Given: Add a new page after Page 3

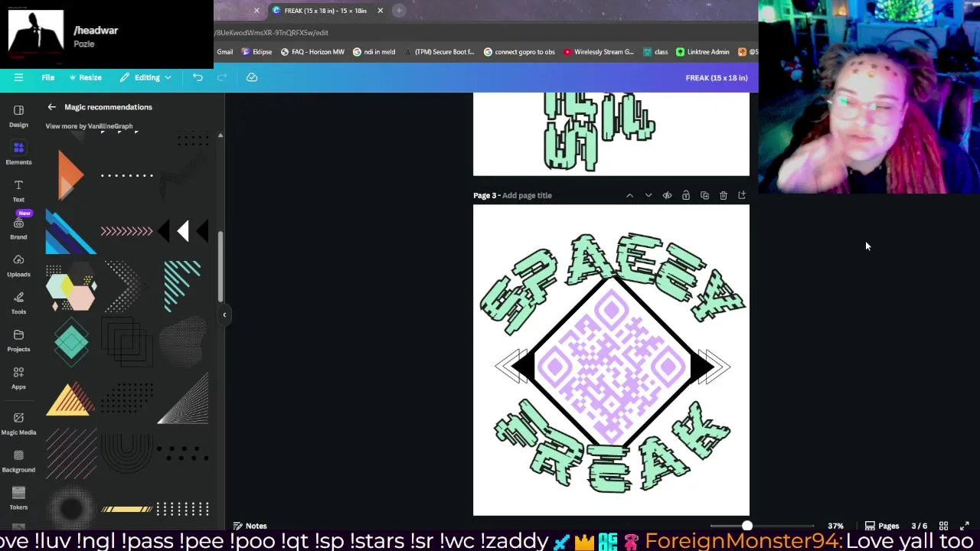Looking at the screenshot, I should pos(742,196).
